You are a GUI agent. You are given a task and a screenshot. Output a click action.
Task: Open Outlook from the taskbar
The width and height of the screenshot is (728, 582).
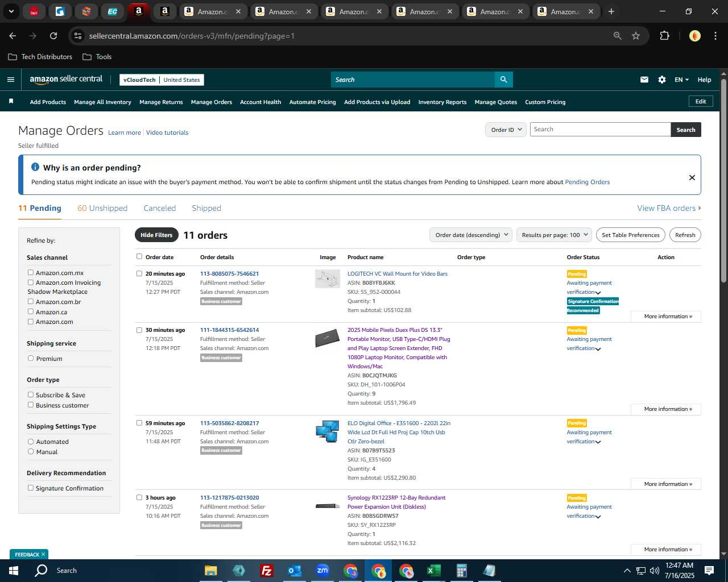click(294, 571)
